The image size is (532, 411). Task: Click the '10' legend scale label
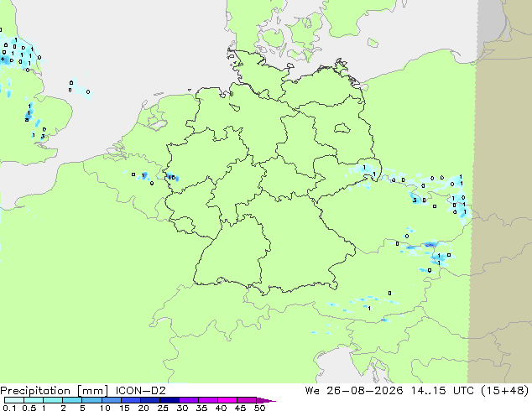(105, 408)
